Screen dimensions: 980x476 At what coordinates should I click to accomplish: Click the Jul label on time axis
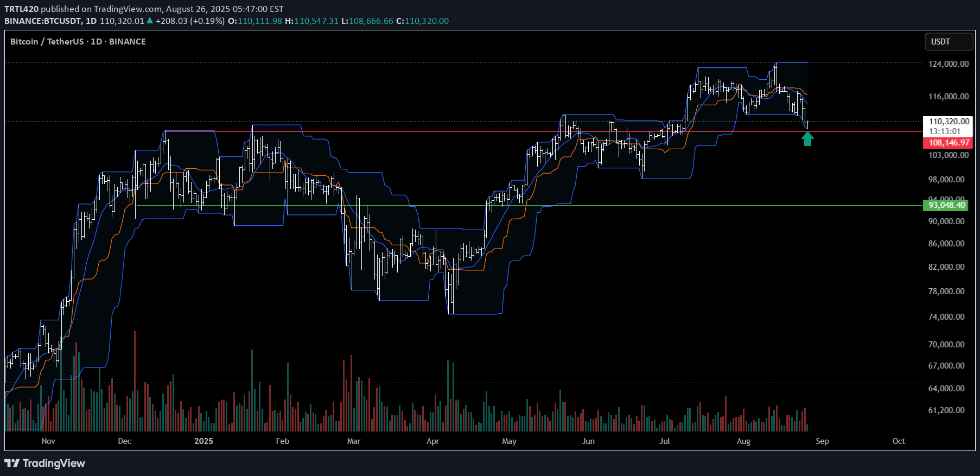click(664, 441)
